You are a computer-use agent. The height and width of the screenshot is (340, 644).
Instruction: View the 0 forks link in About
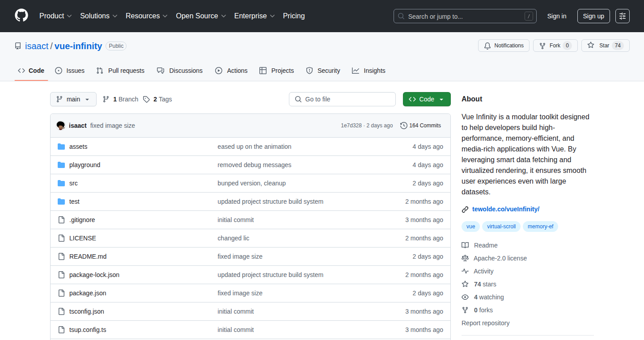[x=483, y=310]
